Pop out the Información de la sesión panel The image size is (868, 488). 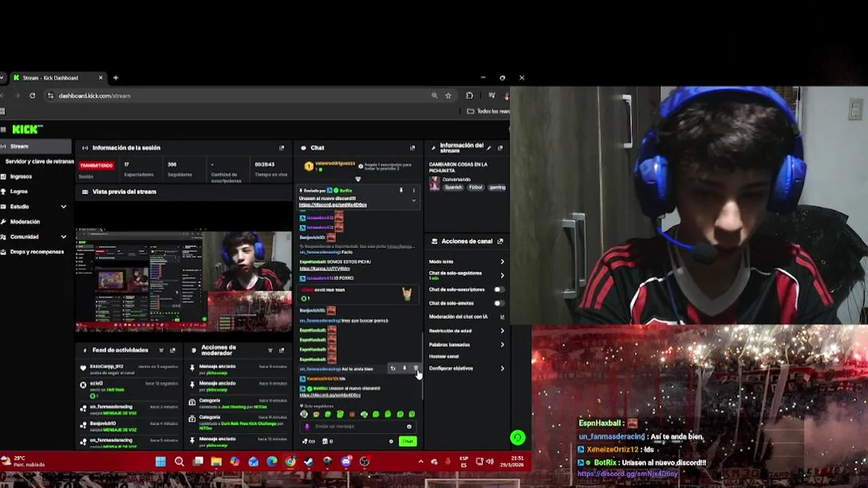tap(282, 148)
